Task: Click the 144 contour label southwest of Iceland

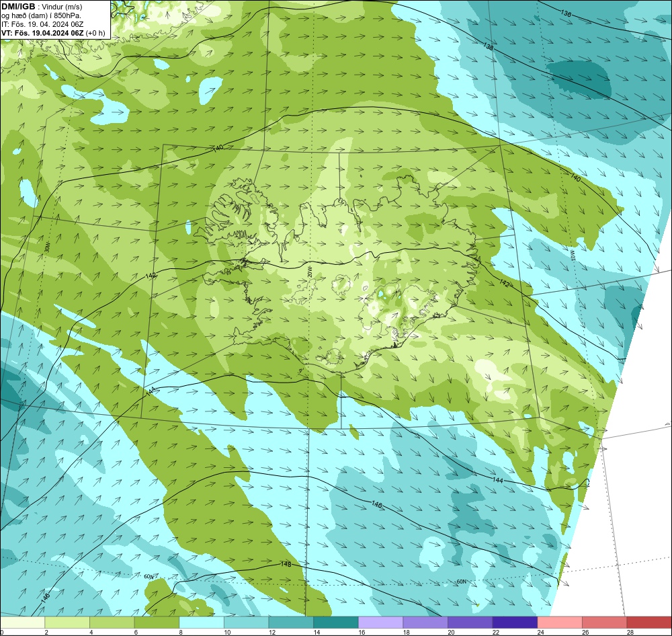Action: (151, 391)
